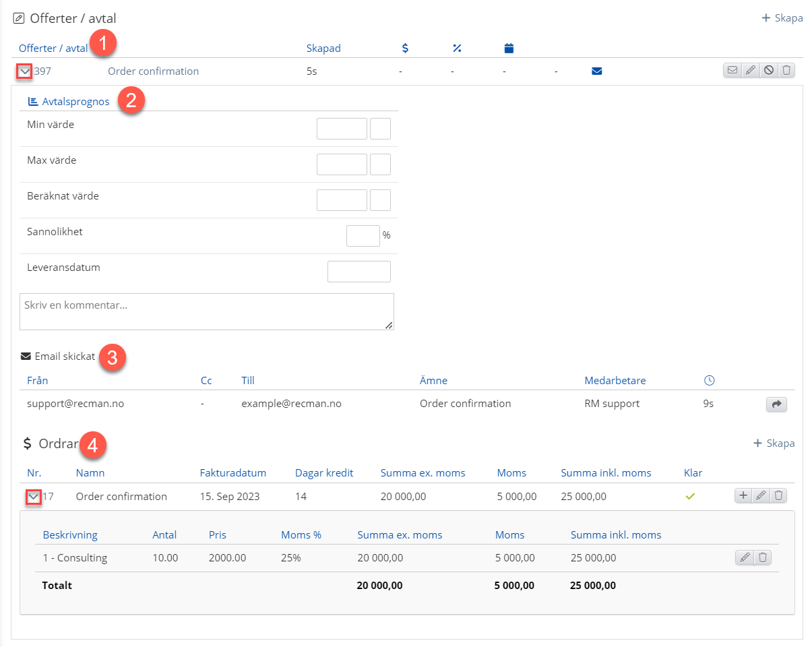Click the Order confirmation email subject cell
The image size is (812, 647).
[465, 404]
